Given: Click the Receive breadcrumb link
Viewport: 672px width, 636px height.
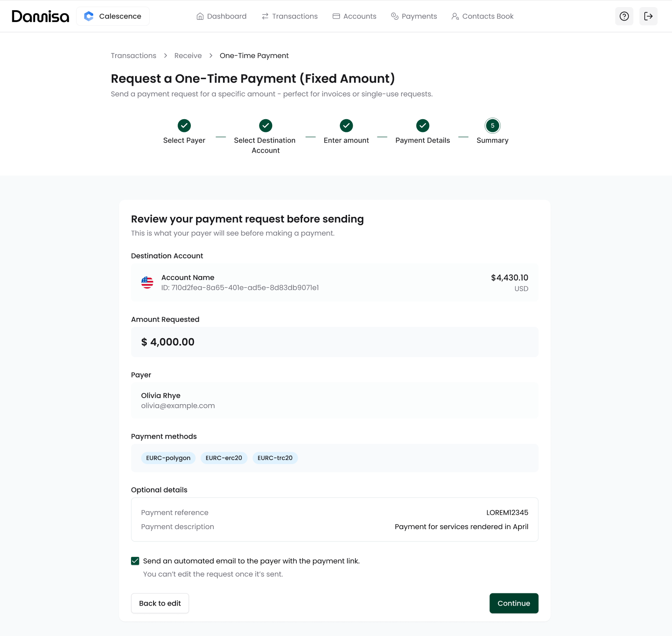Looking at the screenshot, I should point(188,55).
